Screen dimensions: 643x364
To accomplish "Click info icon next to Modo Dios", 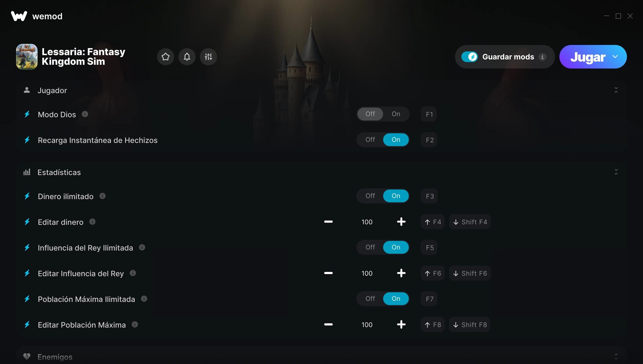I will coord(85,114).
